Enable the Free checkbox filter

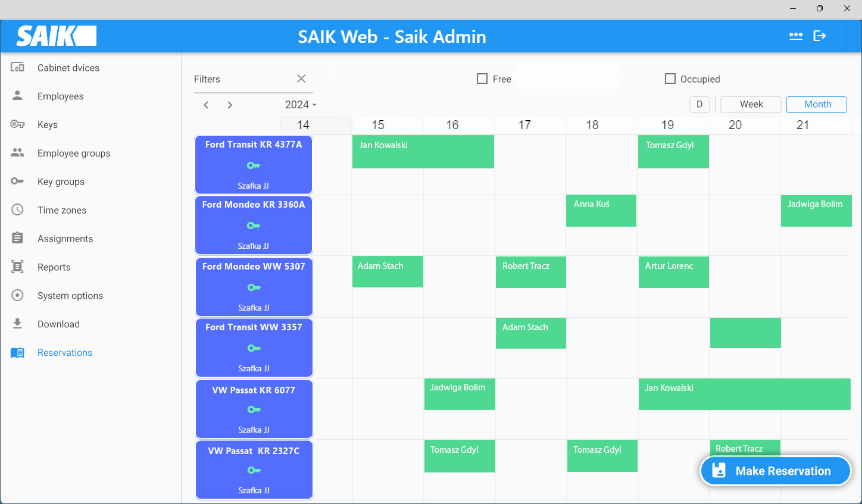coord(482,79)
